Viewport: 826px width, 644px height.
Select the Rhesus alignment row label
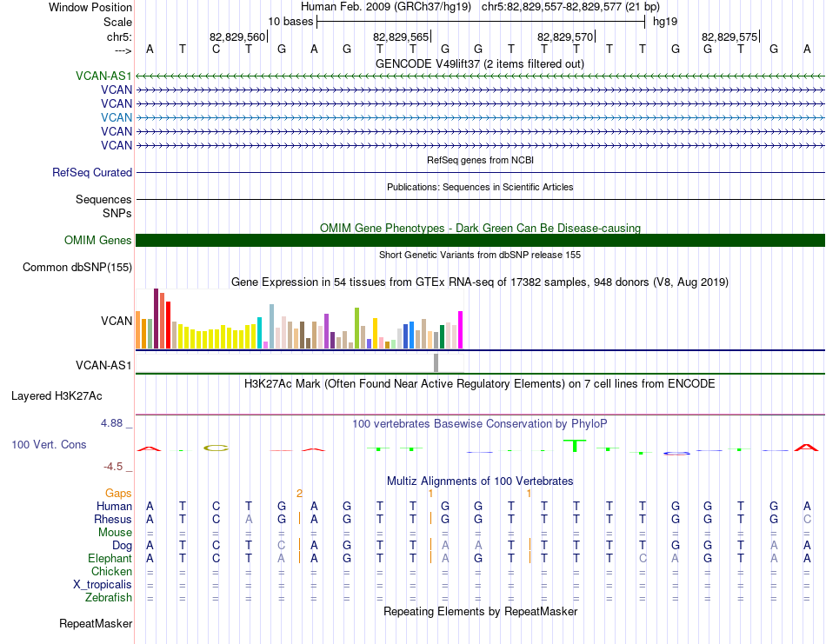coord(114,519)
